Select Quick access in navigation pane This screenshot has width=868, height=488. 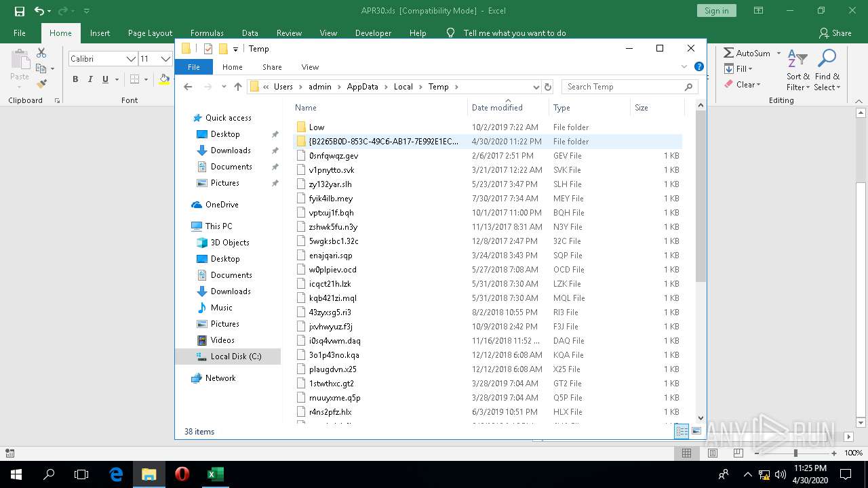tap(228, 118)
